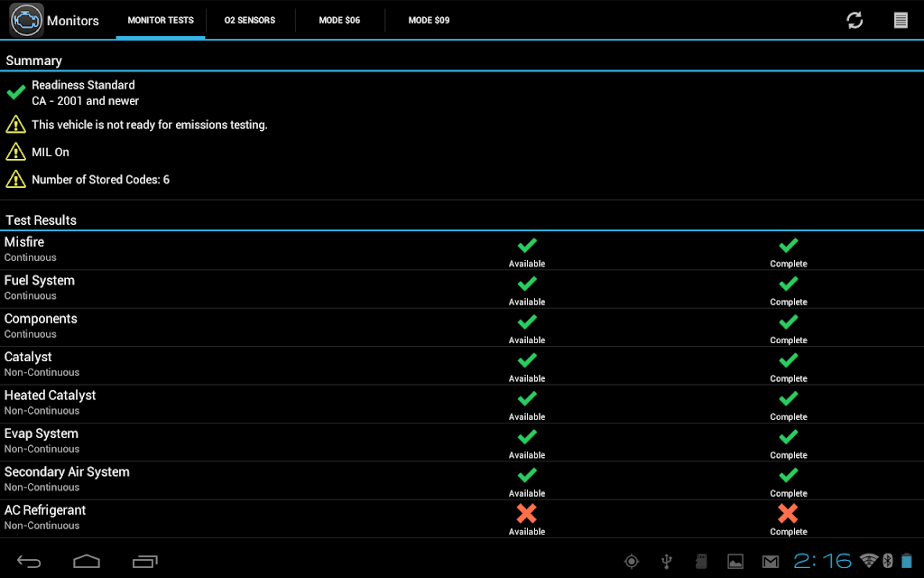Open the Evap System test row

click(x=462, y=443)
